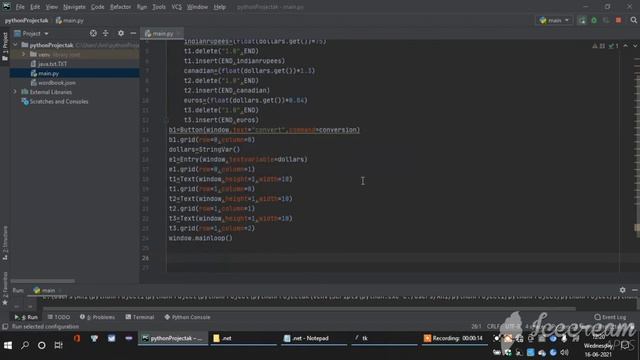
Task: Open the Refactor menu
Action: [120, 7]
